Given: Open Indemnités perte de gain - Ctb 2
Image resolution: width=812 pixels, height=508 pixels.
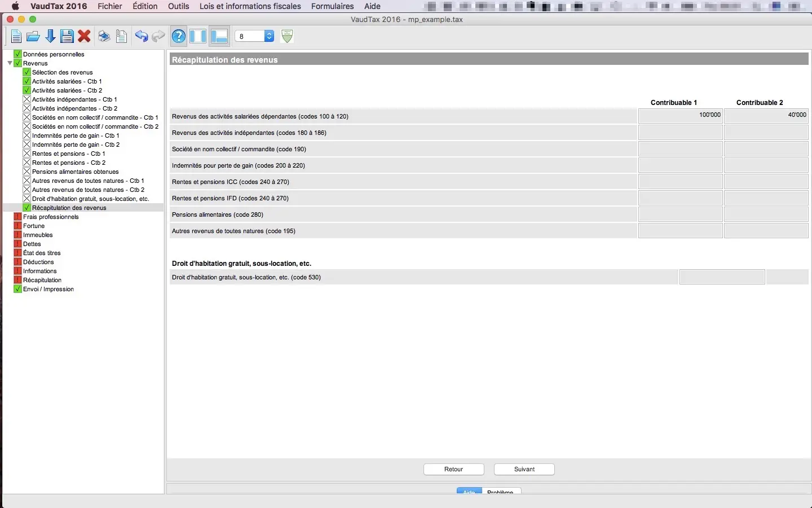Looking at the screenshot, I should click(x=76, y=144).
